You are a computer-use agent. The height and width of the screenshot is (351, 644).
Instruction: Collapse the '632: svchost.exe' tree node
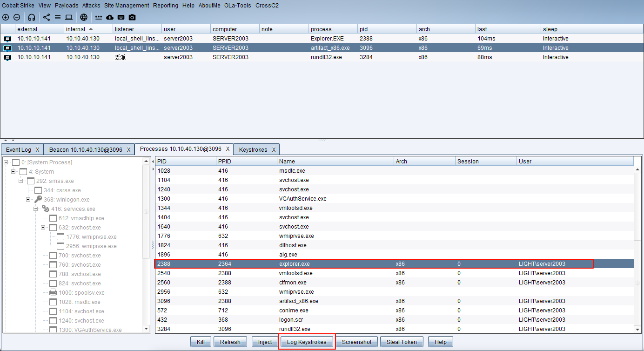tap(43, 227)
